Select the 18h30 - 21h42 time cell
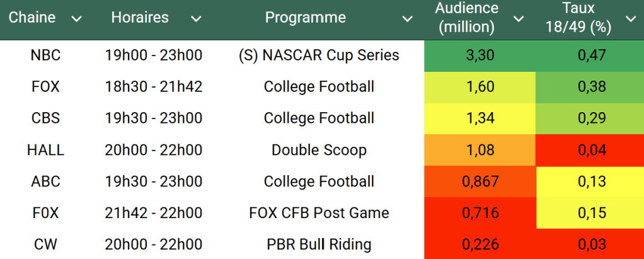The height and width of the screenshot is (259, 644). pos(154,87)
